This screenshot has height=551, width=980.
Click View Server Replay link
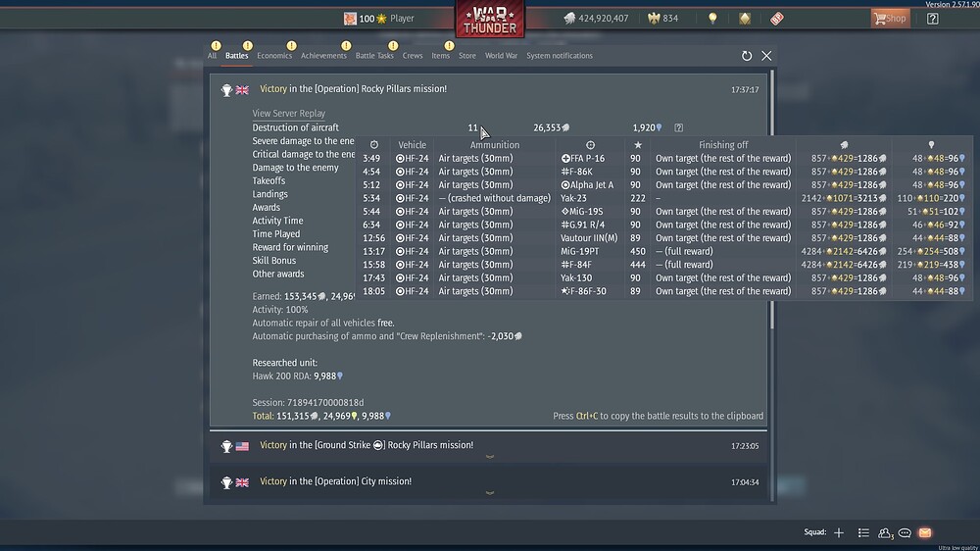(x=289, y=113)
